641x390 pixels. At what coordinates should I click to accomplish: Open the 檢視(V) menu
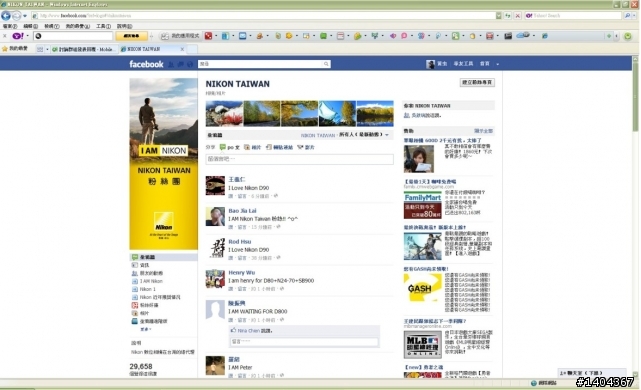(52, 26)
